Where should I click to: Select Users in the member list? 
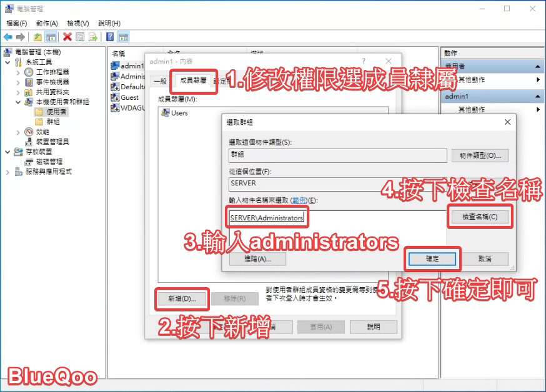[x=179, y=113]
